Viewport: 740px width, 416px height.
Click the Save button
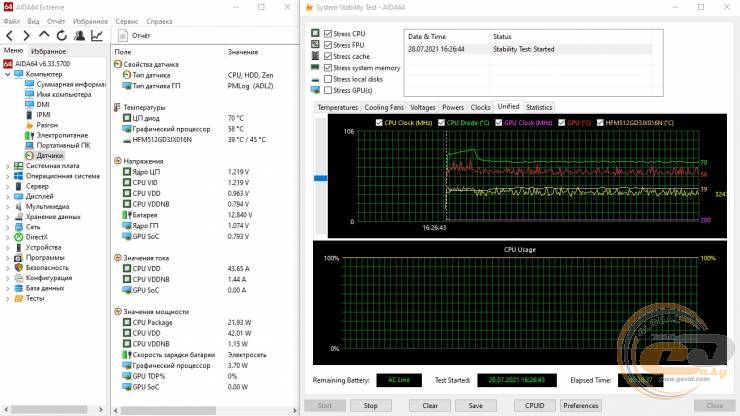tap(476, 406)
